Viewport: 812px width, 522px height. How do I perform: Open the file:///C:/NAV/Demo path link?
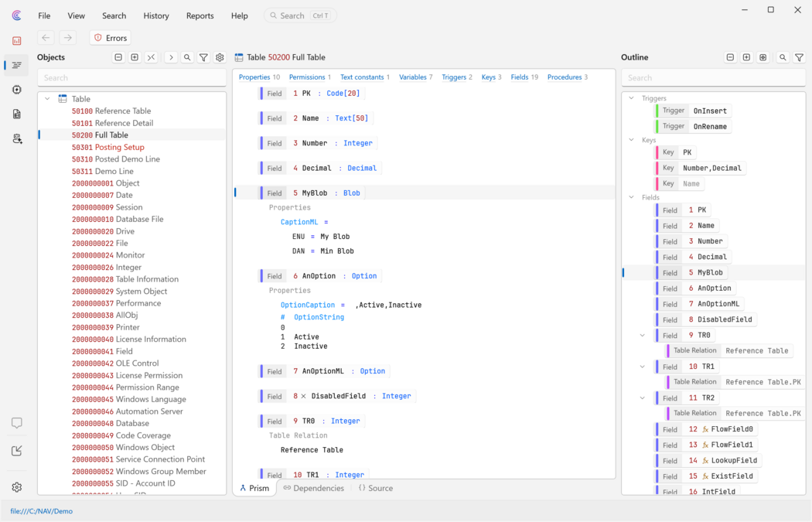tap(42, 511)
